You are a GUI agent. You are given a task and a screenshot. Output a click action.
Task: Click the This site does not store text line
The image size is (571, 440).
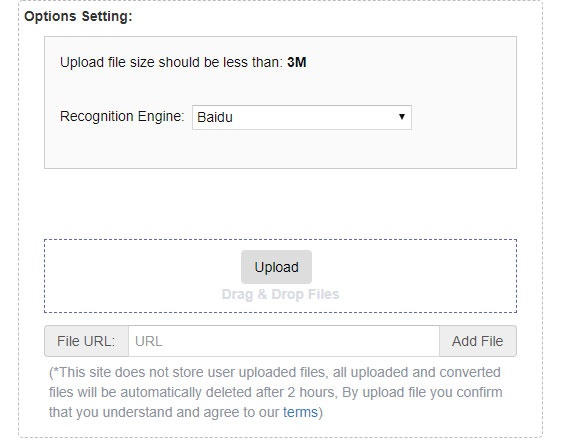tap(276, 372)
